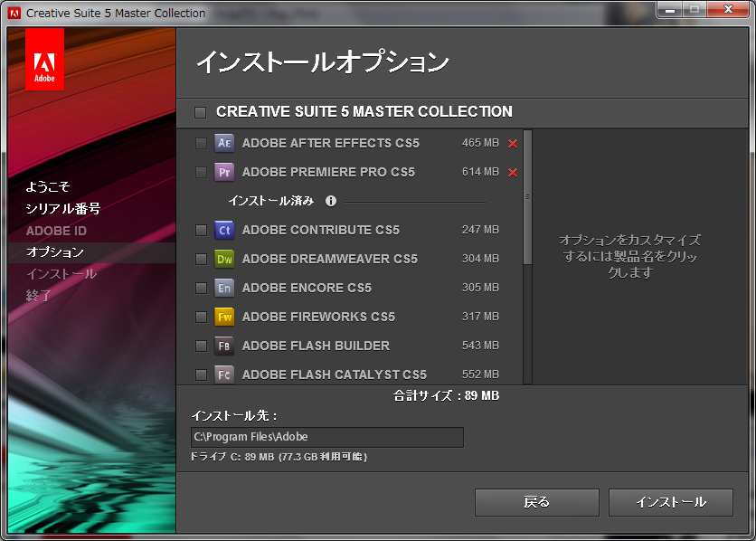756x541 pixels.
Task: Click the info icon beside インストール済み
Action: coord(331,201)
